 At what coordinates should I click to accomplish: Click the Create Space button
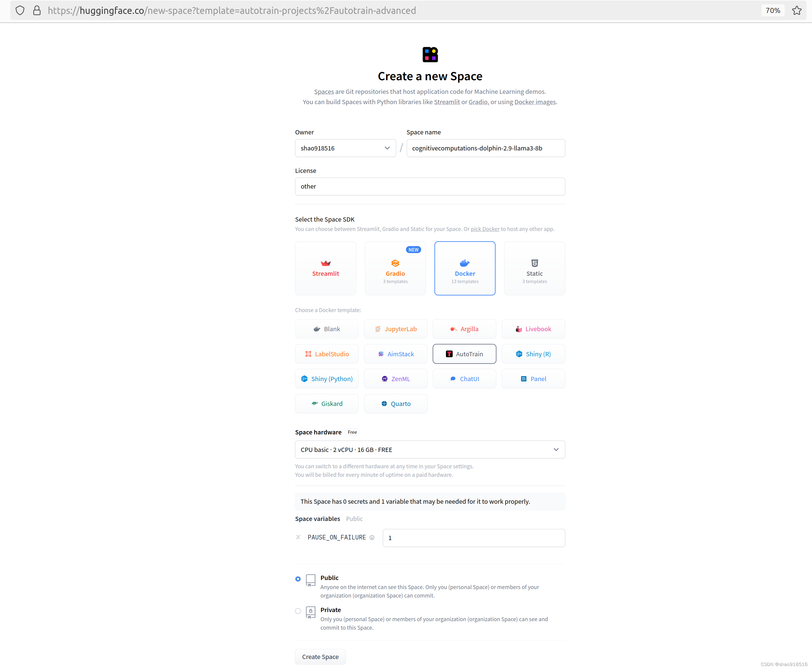click(x=320, y=657)
